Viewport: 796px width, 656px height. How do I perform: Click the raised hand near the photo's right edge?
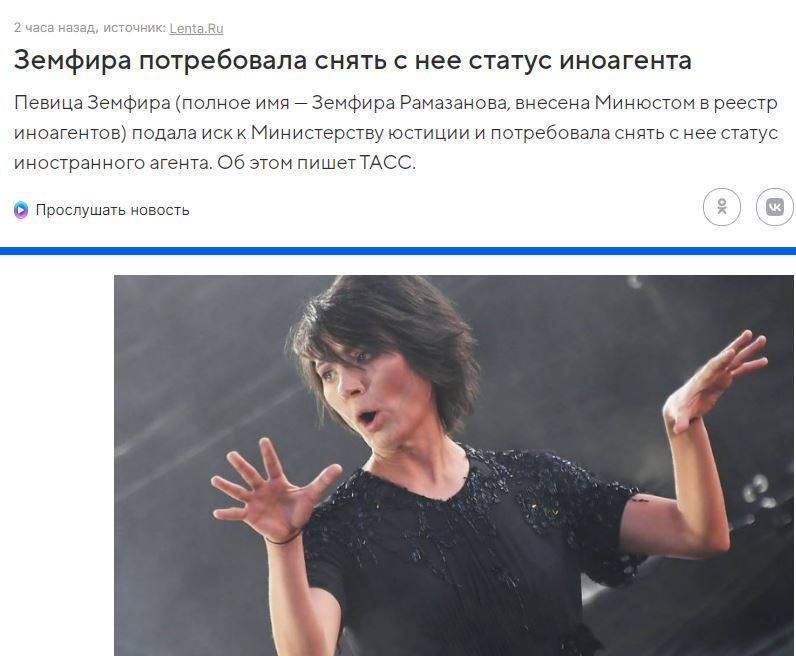click(716, 381)
